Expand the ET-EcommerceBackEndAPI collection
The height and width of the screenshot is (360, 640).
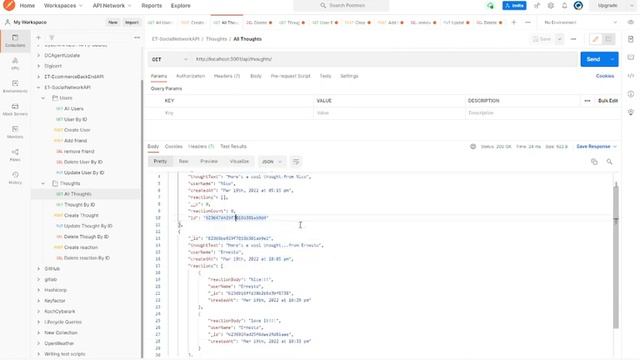pyautogui.click(x=39, y=77)
